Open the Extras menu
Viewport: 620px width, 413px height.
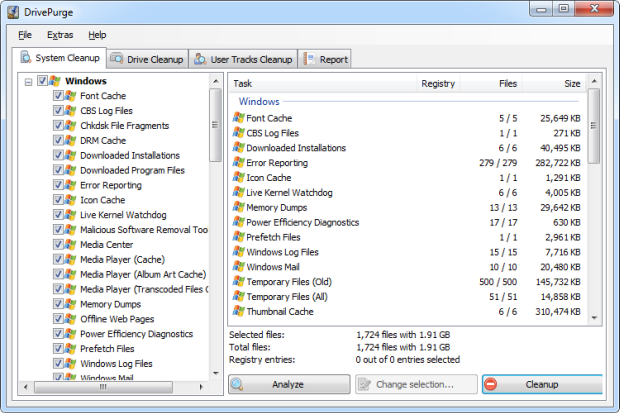60,35
